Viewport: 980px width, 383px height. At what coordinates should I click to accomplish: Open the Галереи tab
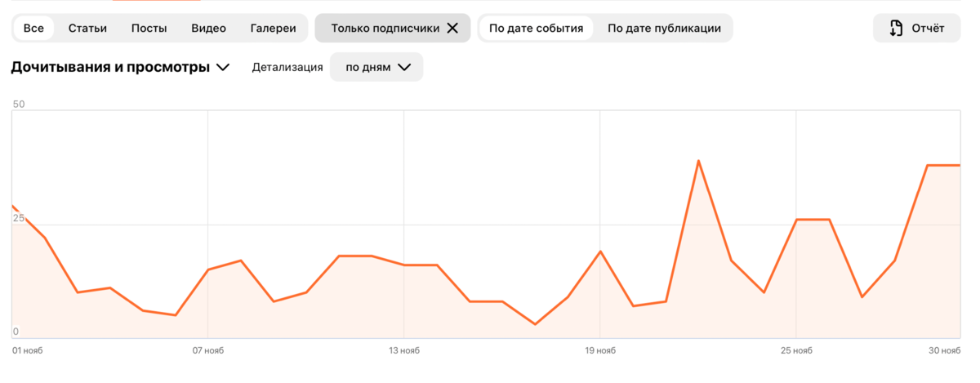point(273,28)
